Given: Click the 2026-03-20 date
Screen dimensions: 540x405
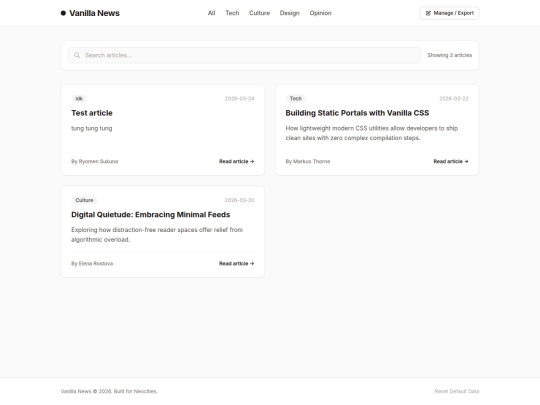Looking at the screenshot, I should pyautogui.click(x=239, y=200).
